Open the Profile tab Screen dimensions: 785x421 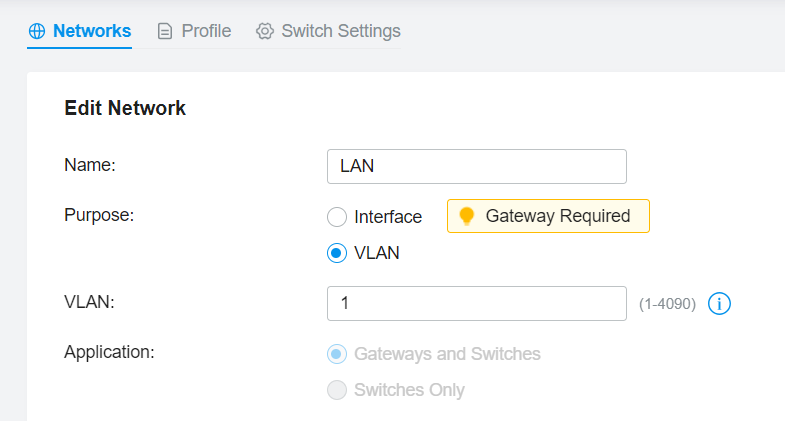(206, 31)
